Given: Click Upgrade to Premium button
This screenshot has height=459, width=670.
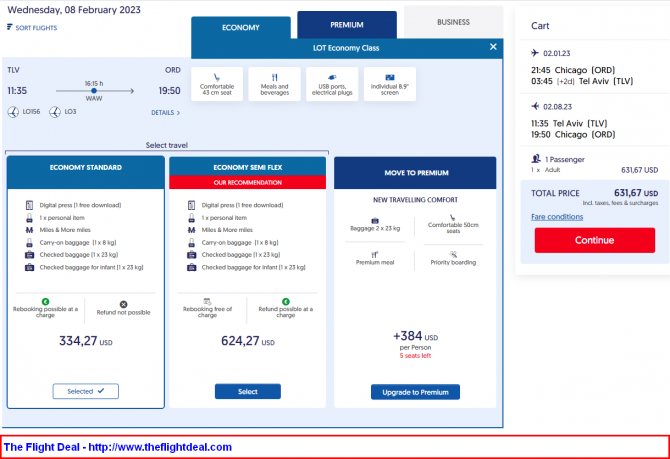Looking at the screenshot, I should point(415,392).
